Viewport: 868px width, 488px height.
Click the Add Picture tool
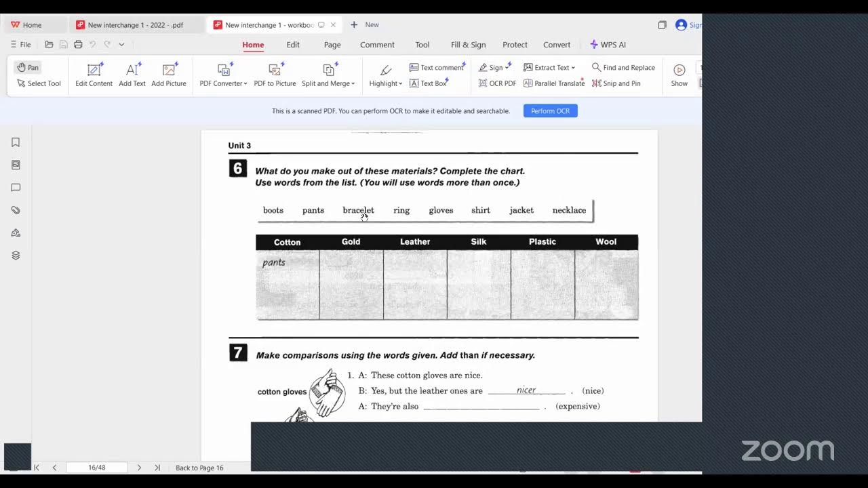[169, 75]
